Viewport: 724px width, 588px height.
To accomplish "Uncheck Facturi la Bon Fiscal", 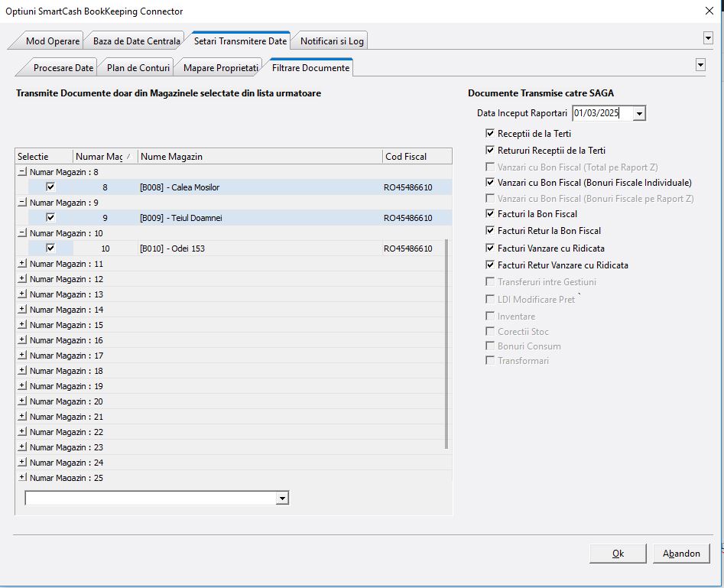I will pos(490,213).
